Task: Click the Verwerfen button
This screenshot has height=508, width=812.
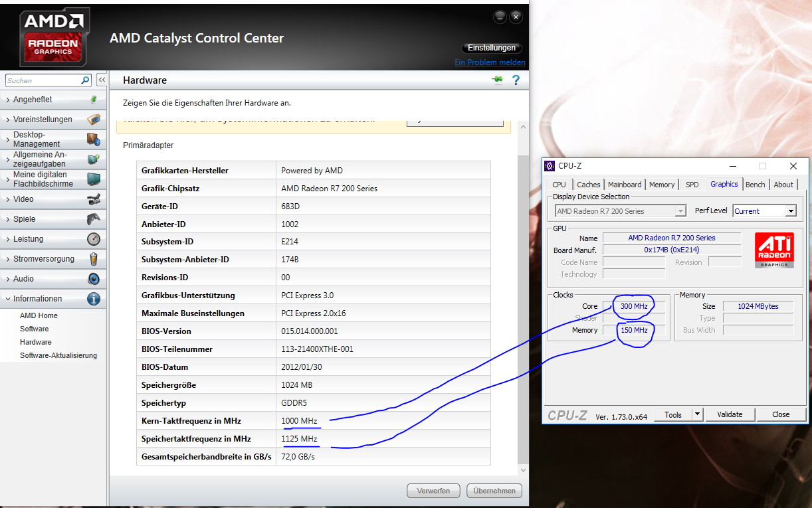Action: (x=434, y=491)
